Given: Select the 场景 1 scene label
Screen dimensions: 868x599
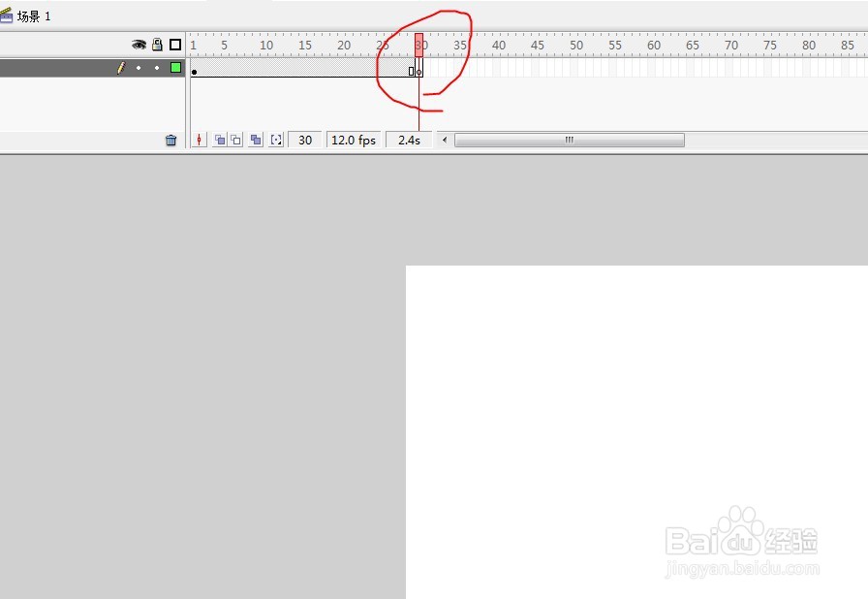Looking at the screenshot, I should click(x=34, y=16).
